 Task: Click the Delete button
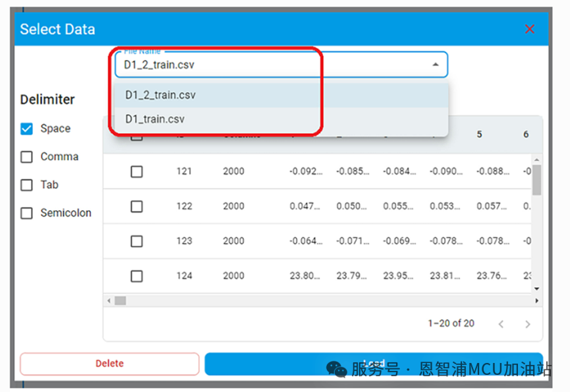click(109, 364)
